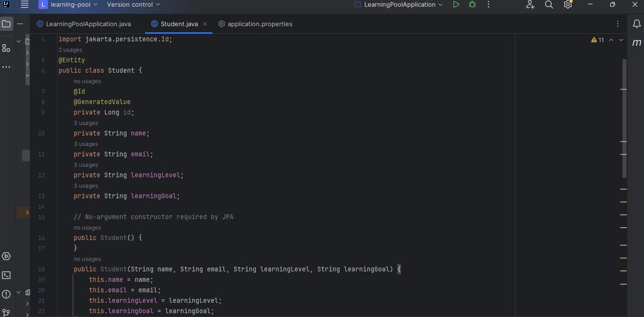Viewport: 644px width, 317px height.
Task: Select the Student.java tab
Action: 179,24
